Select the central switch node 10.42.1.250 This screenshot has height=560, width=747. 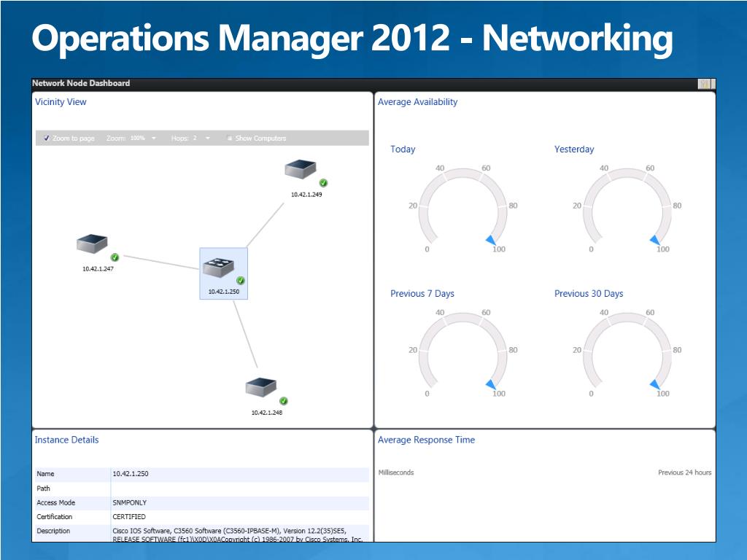tap(223, 273)
